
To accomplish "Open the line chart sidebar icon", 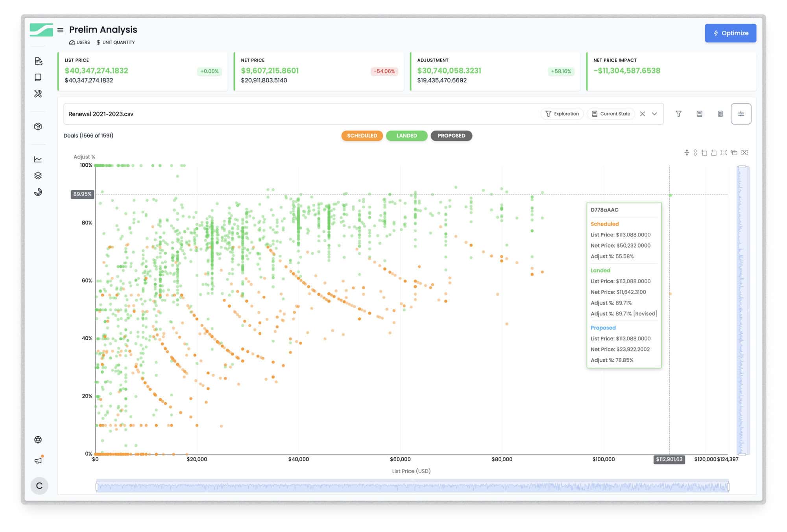I will (38, 159).
